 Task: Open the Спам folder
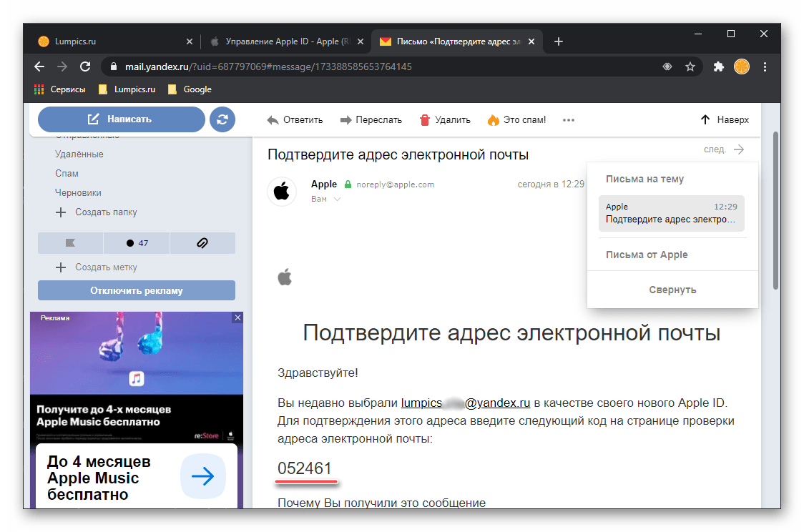tap(67, 173)
